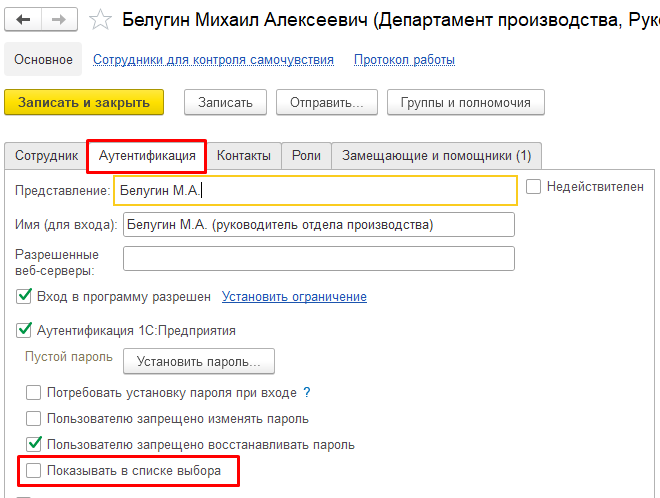Open the password requirement help question mark
Screen dimensions: 660x498
[x=307, y=392]
